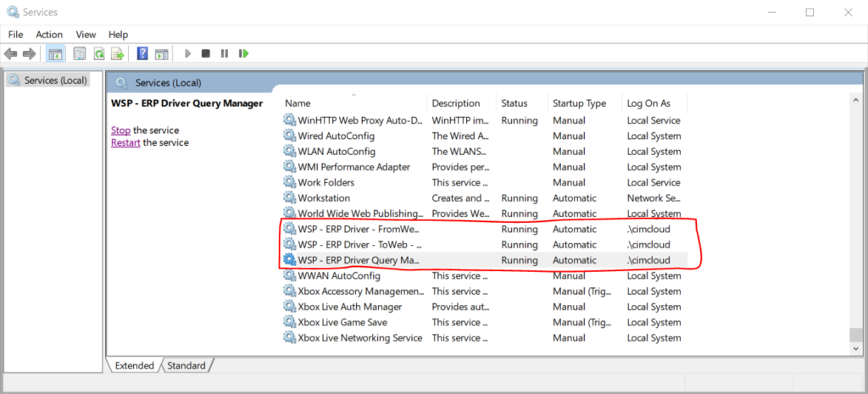Select the Work Folders service name
Viewport: 868px width, 394px height.
pos(326,182)
